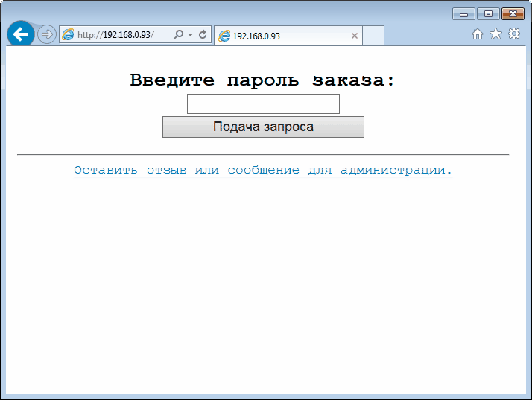
Task: Open the "Оставить отзыв или сообщение" link
Action: (x=263, y=171)
